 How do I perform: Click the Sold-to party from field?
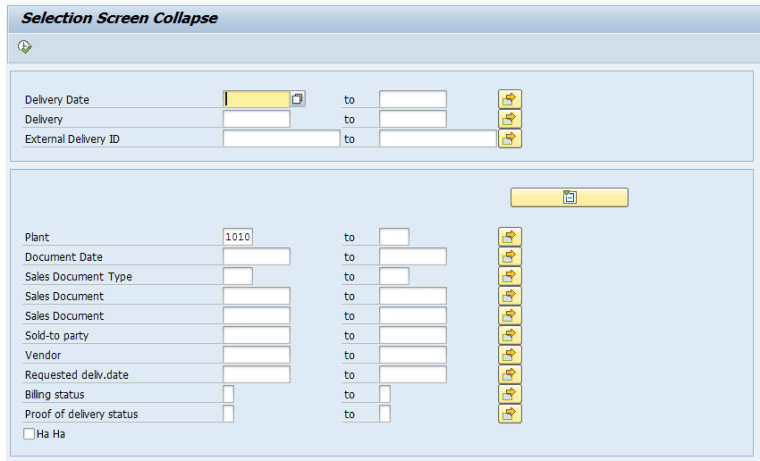(256, 335)
